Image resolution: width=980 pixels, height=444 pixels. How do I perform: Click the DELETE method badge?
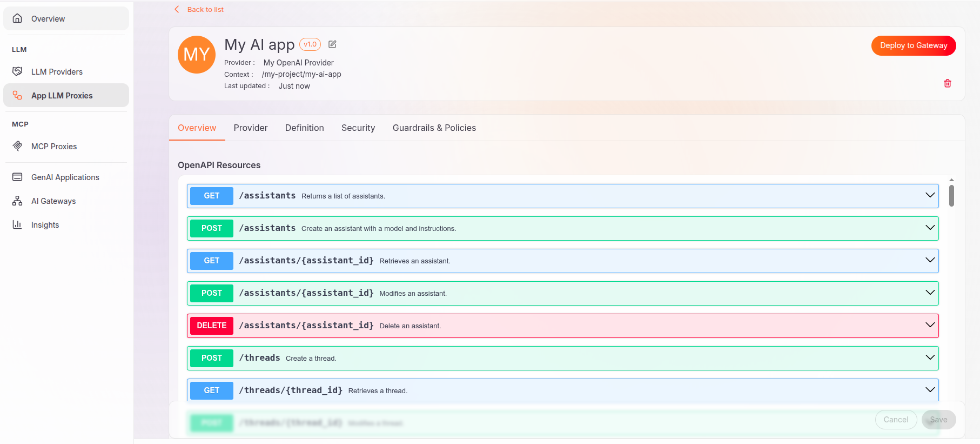(212, 326)
